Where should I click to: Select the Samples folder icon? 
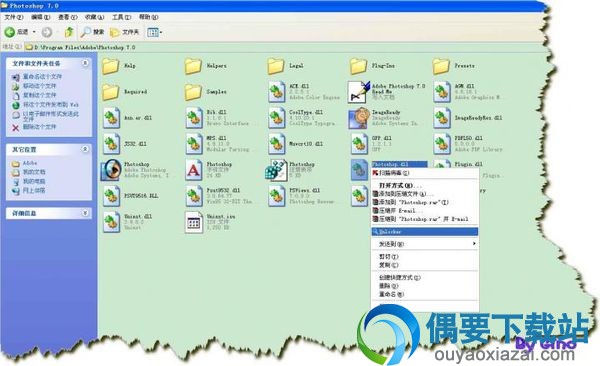point(193,92)
